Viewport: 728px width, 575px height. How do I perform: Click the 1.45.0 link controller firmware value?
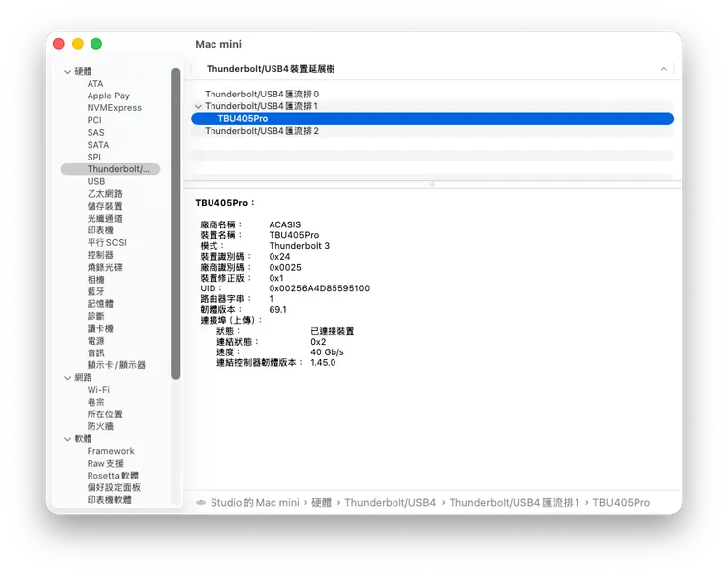(323, 363)
